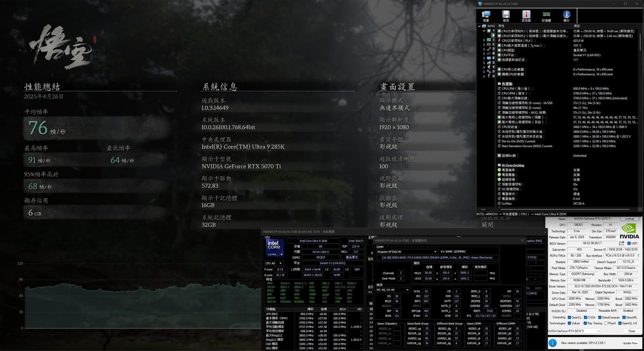This screenshot has width=644, height=351.
Task: Enable the PhysX checkbox
Action: click(x=606, y=323)
